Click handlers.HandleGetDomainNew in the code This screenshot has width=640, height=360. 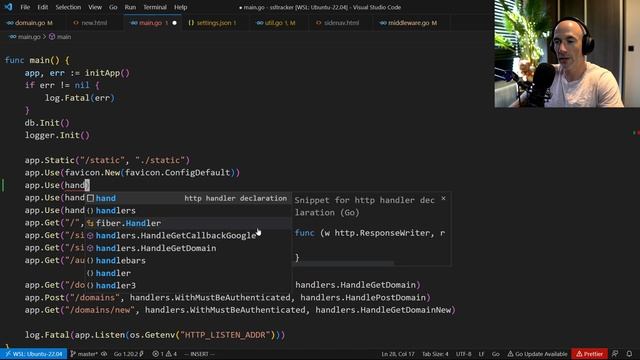[x=383, y=310]
